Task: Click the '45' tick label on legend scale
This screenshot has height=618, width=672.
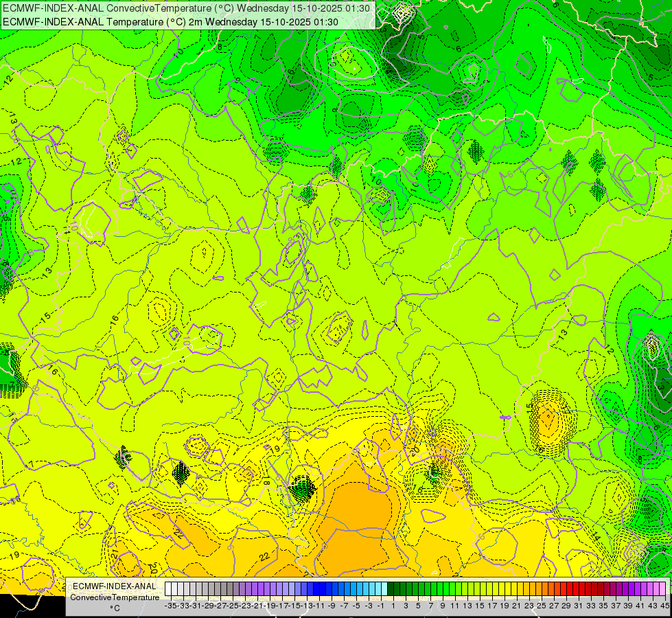Action: (x=664, y=606)
